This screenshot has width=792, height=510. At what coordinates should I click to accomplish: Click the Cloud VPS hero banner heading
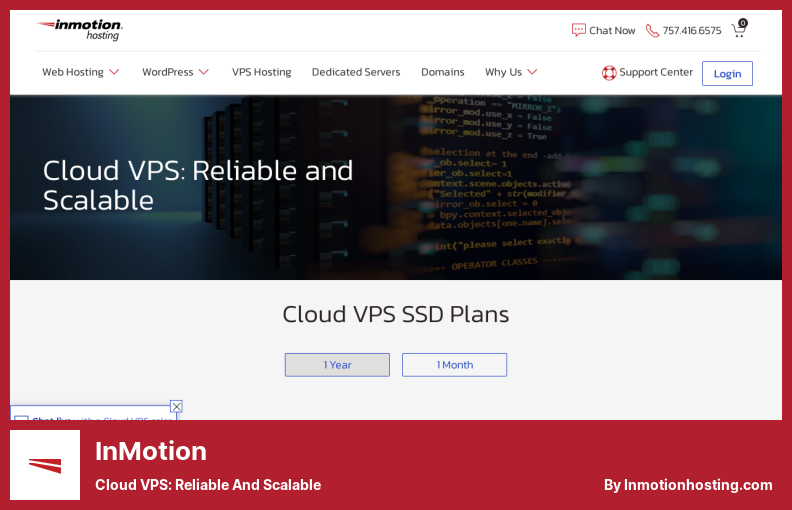tap(198, 185)
